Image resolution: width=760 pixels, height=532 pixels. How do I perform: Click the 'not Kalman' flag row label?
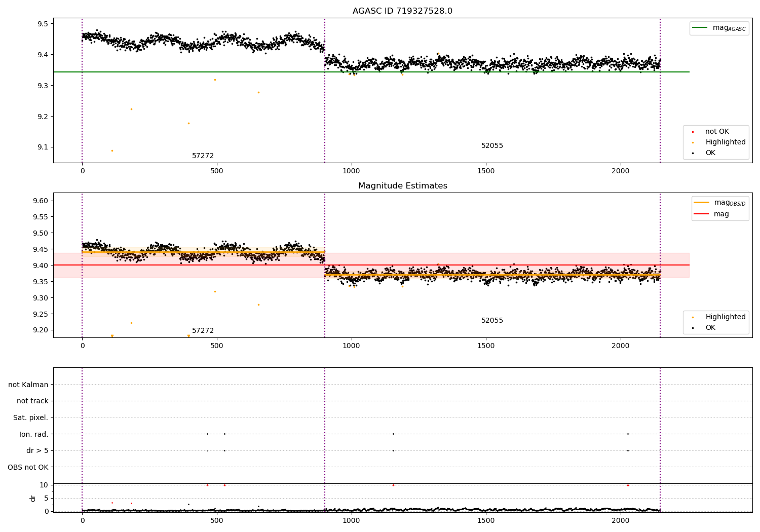point(28,385)
